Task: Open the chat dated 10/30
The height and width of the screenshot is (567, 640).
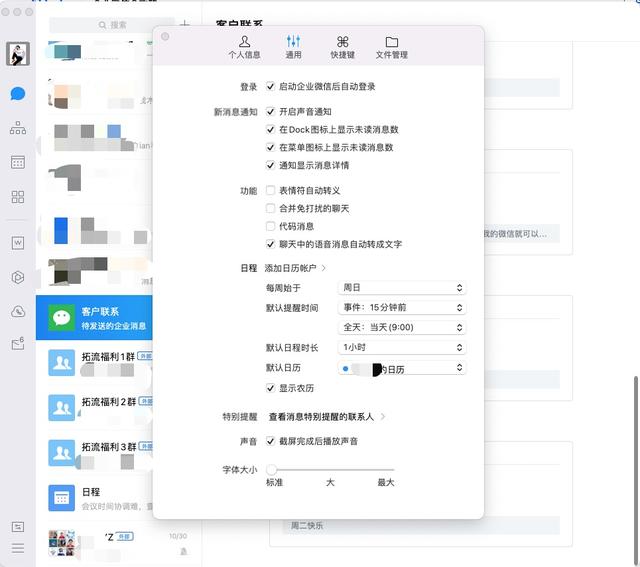Action: click(118, 544)
